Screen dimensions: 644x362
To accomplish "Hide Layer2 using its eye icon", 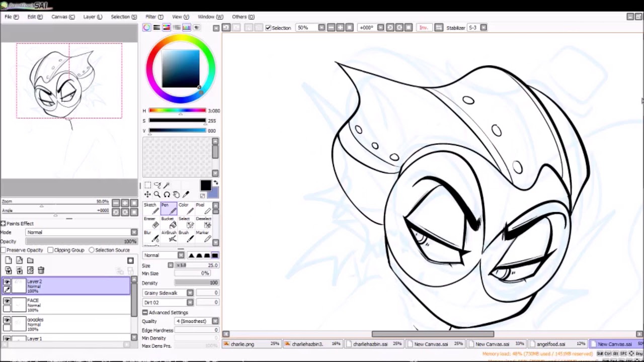I will click(x=7, y=283).
